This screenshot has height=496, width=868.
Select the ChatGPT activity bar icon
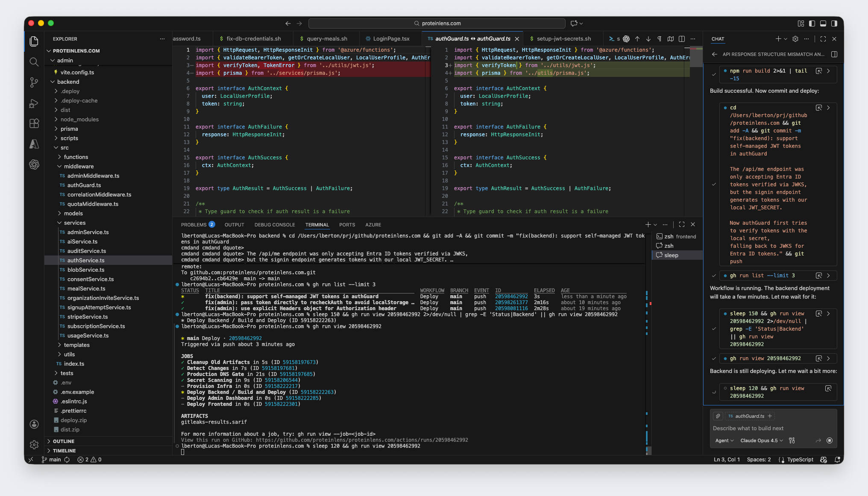pyautogui.click(x=34, y=164)
